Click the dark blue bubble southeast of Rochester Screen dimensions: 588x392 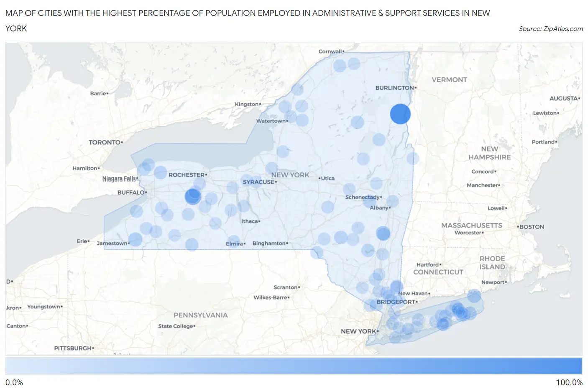193,196
